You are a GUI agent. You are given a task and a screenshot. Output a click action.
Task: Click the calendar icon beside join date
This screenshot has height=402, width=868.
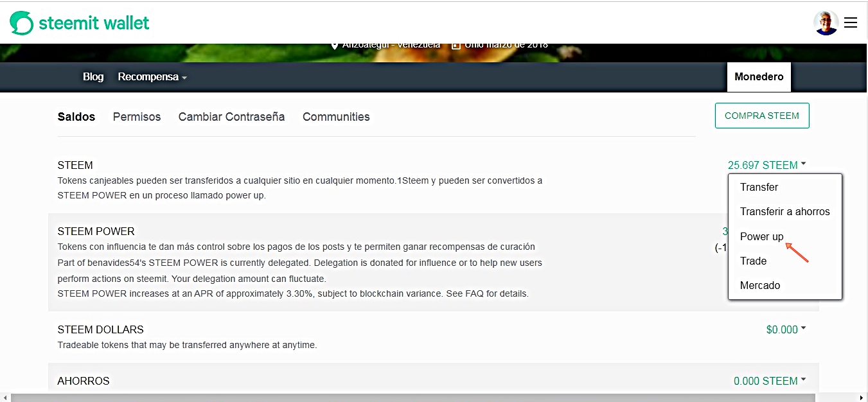coord(456,45)
